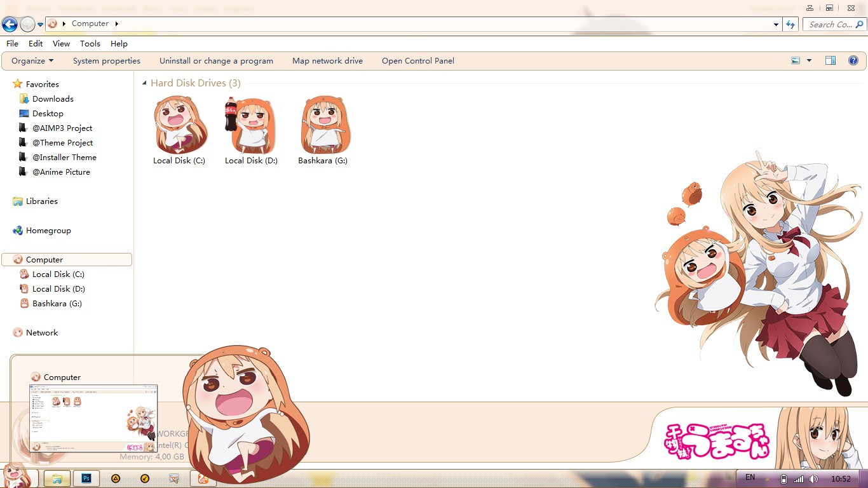Click the refresh icon beside the address bar
Viewport: 868px width, 488px height.
790,24
